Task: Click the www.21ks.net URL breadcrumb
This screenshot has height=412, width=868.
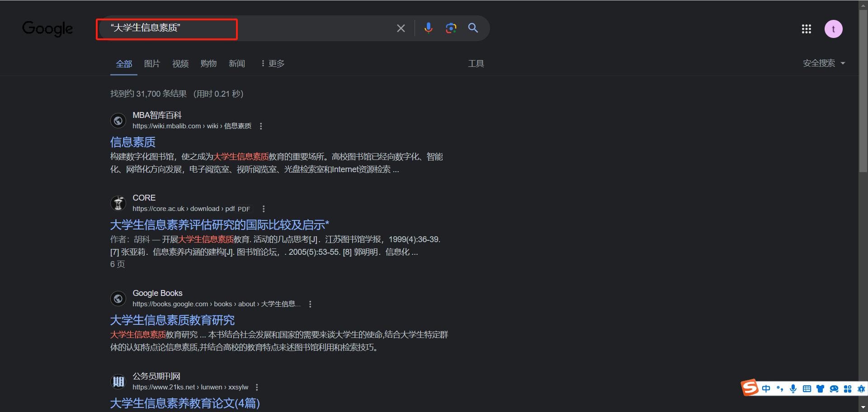Action: tap(190, 387)
